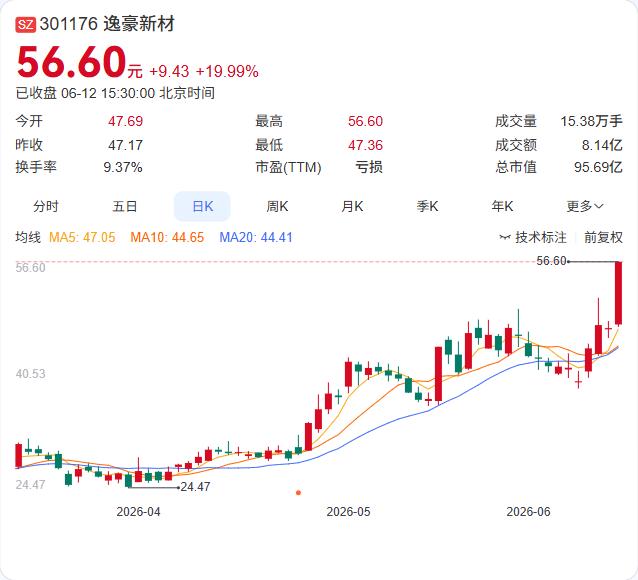This screenshot has height=580, width=638.
Task: Click the 56.60 high price marker on chart
Action: 551,261
